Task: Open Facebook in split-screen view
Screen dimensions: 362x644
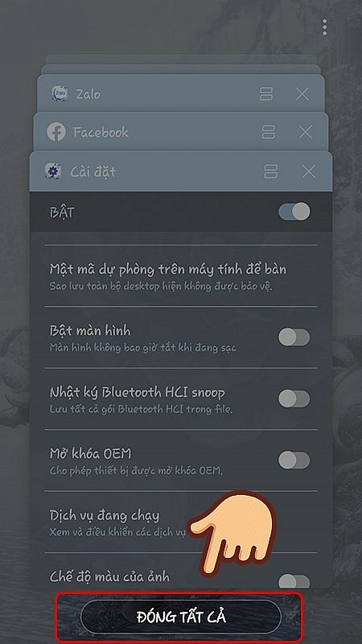Action: [x=269, y=132]
